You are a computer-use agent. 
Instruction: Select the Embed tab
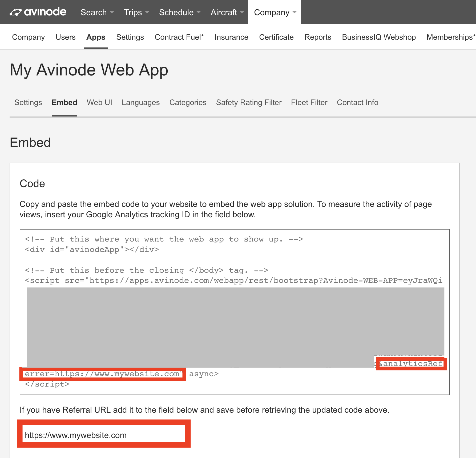64,102
